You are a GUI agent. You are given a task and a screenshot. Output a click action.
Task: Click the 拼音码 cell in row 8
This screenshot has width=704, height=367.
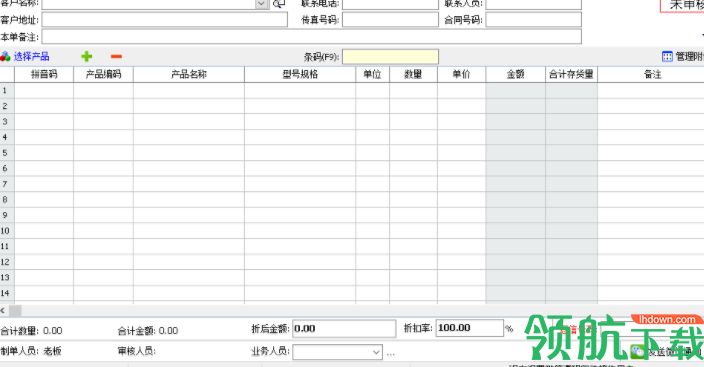(44, 199)
